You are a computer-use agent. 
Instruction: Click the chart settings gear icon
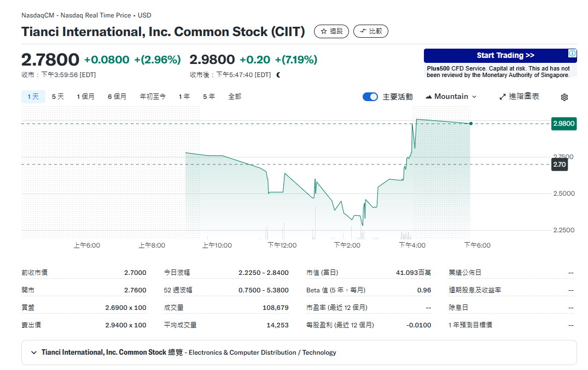click(x=564, y=97)
